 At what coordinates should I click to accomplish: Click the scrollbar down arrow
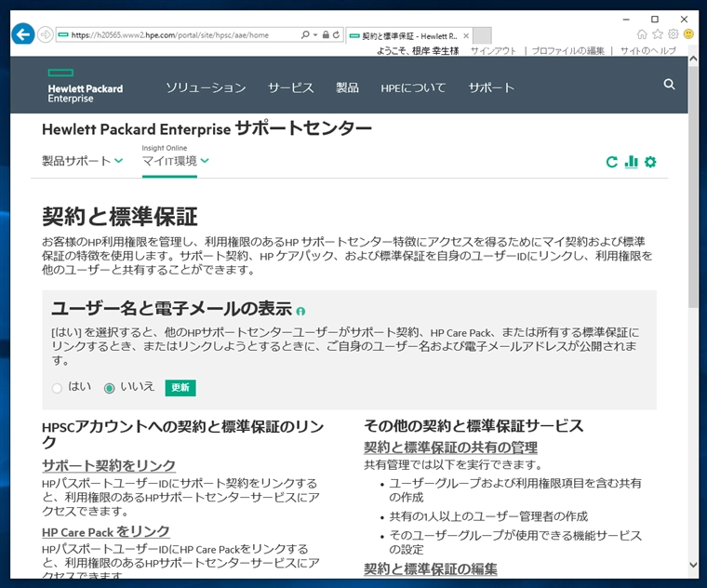tap(693, 564)
